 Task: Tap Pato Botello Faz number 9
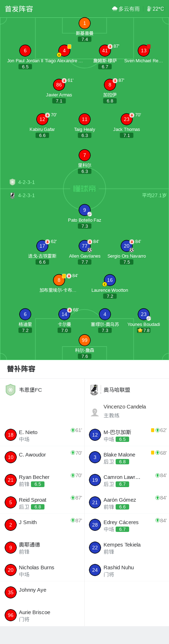(x=84, y=210)
